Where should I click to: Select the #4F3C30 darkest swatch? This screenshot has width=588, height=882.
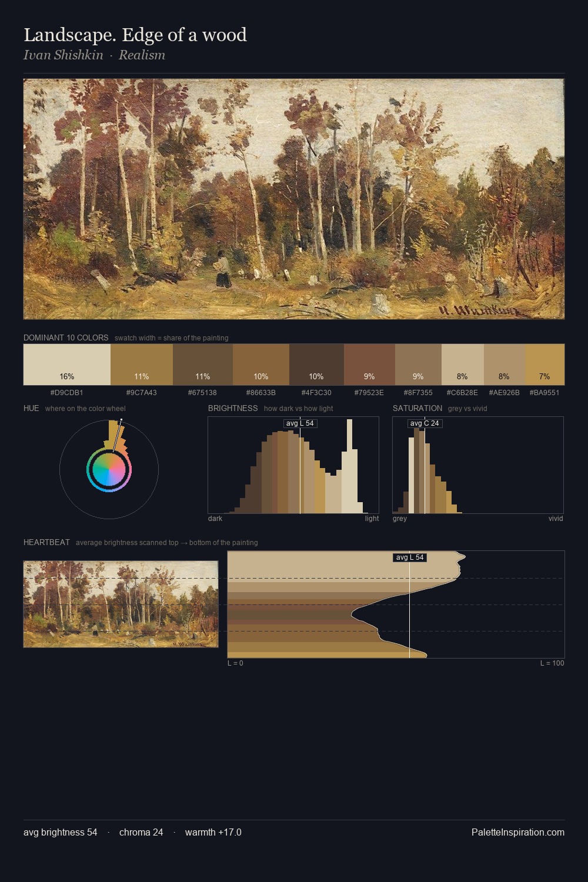tap(316, 365)
